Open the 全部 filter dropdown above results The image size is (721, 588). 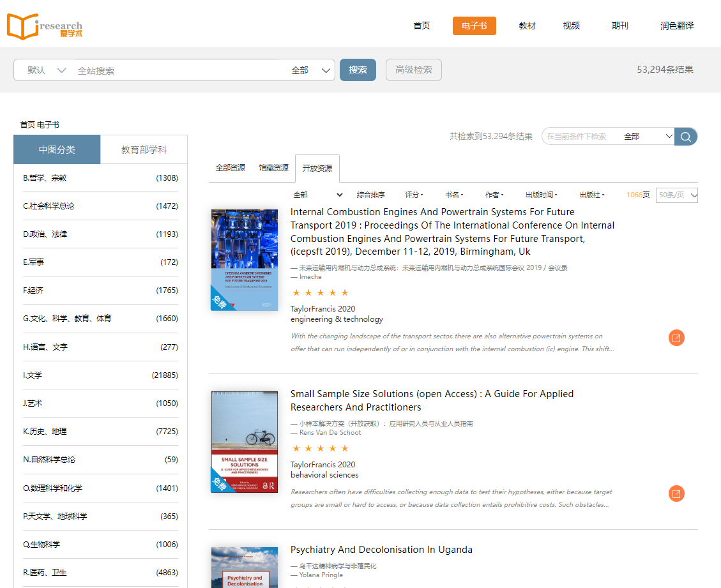(318, 195)
